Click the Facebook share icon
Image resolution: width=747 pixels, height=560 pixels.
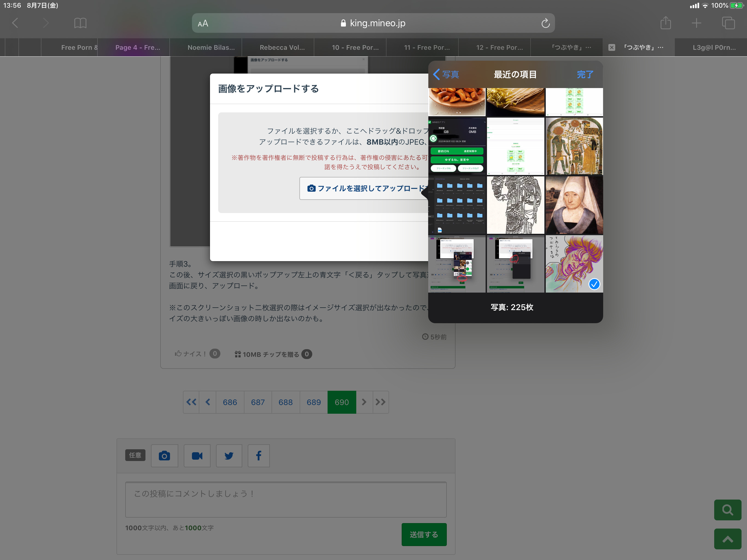click(258, 456)
